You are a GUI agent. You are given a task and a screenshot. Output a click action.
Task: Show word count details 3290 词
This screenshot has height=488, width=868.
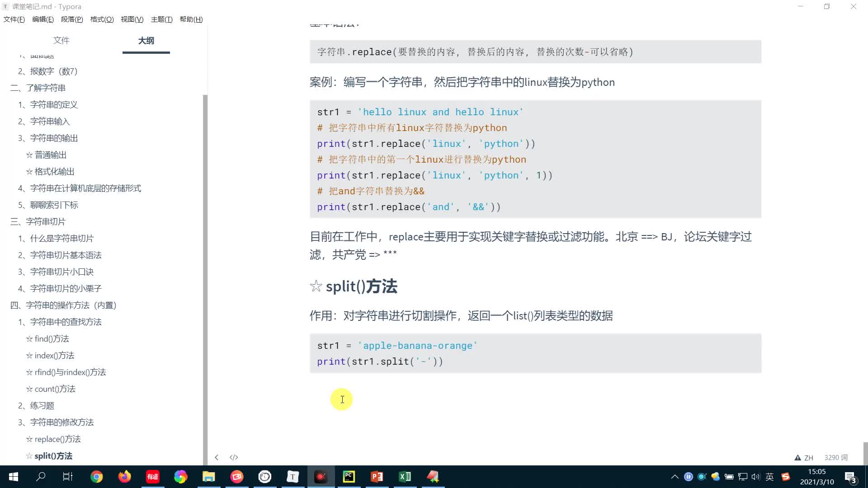835,458
